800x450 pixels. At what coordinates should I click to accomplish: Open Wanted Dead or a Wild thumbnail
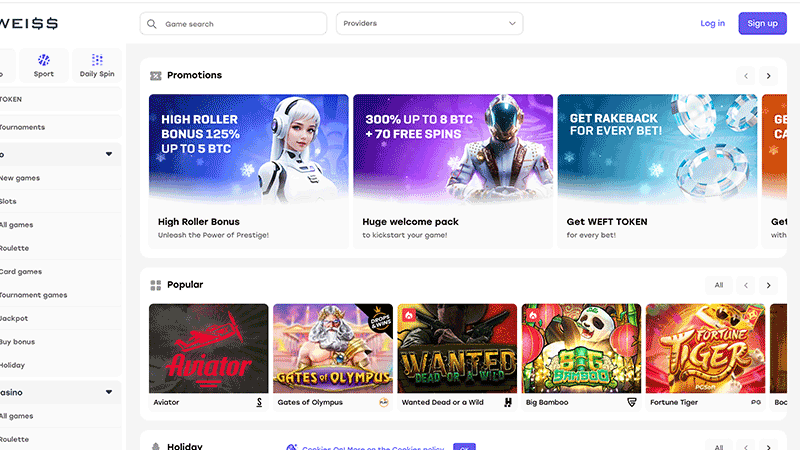coord(457,348)
